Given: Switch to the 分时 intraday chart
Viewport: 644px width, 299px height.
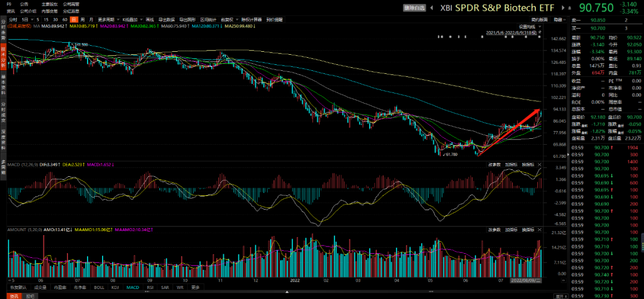Looking at the screenshot, I should 13,19.
